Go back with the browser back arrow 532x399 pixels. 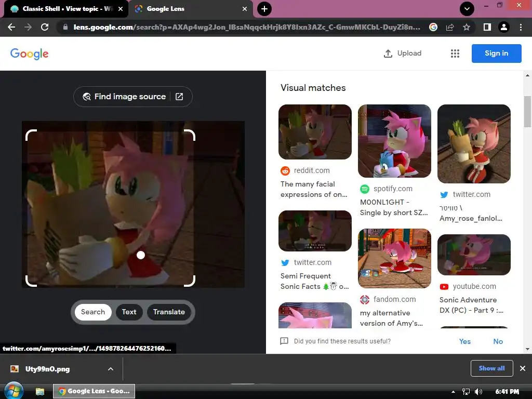click(x=11, y=27)
